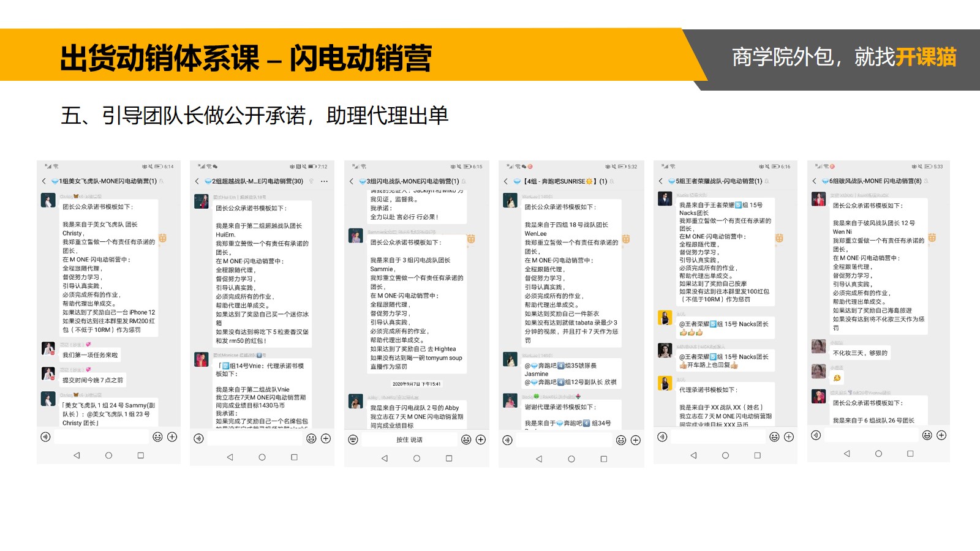Tap plus attachment icon in 4组-奔跑吧SUNRISE chat

click(635, 440)
